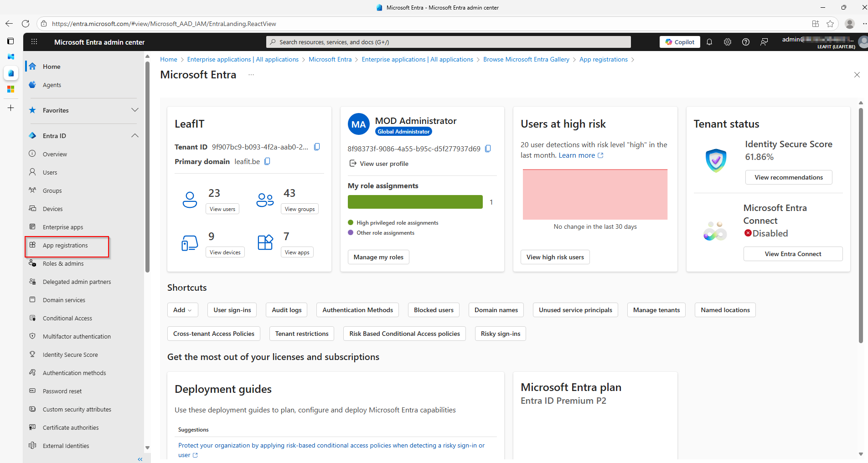Image resolution: width=868 pixels, height=463 pixels.
Task: Copy the primary domain leafit.be
Action: tap(268, 161)
